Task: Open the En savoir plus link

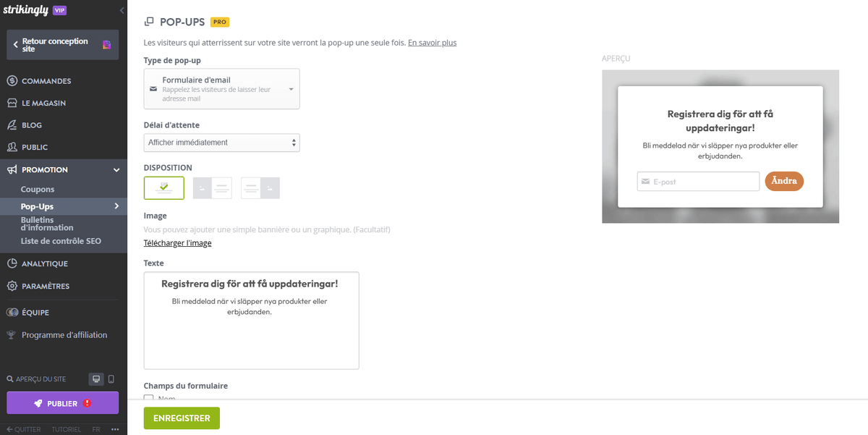Action: coord(432,42)
